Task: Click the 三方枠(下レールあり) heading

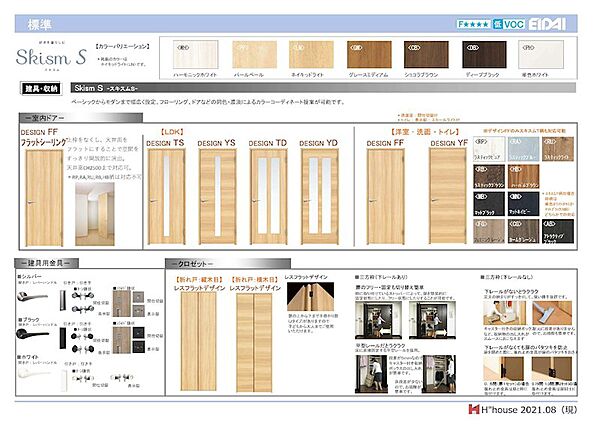Action: tap(381, 277)
